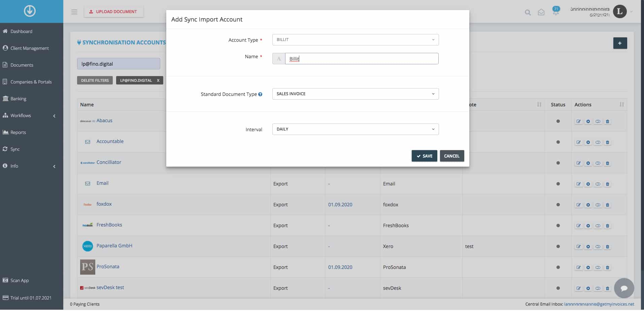
Task: Edit the Paparella GmbH sync account
Action: [x=578, y=247]
